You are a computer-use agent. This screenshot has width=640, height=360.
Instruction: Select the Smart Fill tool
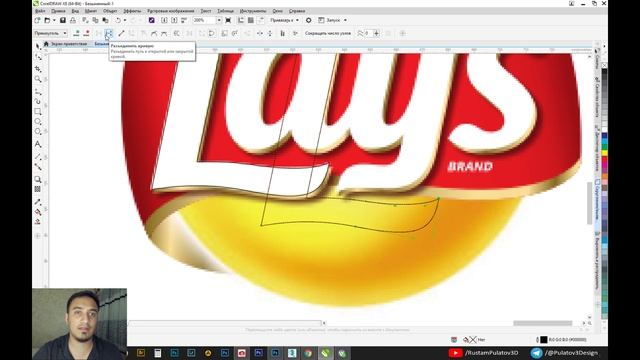pyautogui.click(x=38, y=222)
